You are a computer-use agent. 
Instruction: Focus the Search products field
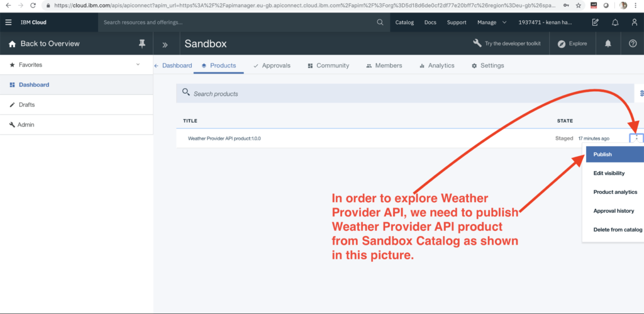click(x=404, y=94)
